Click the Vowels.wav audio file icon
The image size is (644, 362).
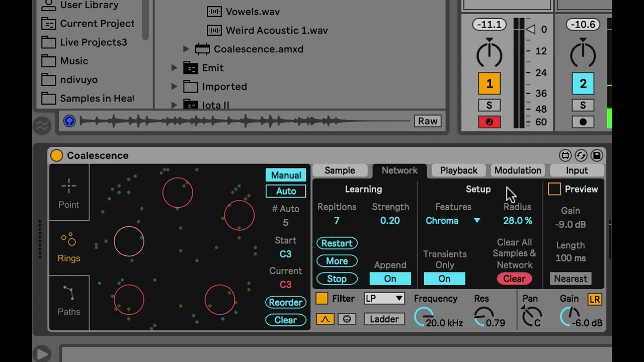(x=214, y=12)
